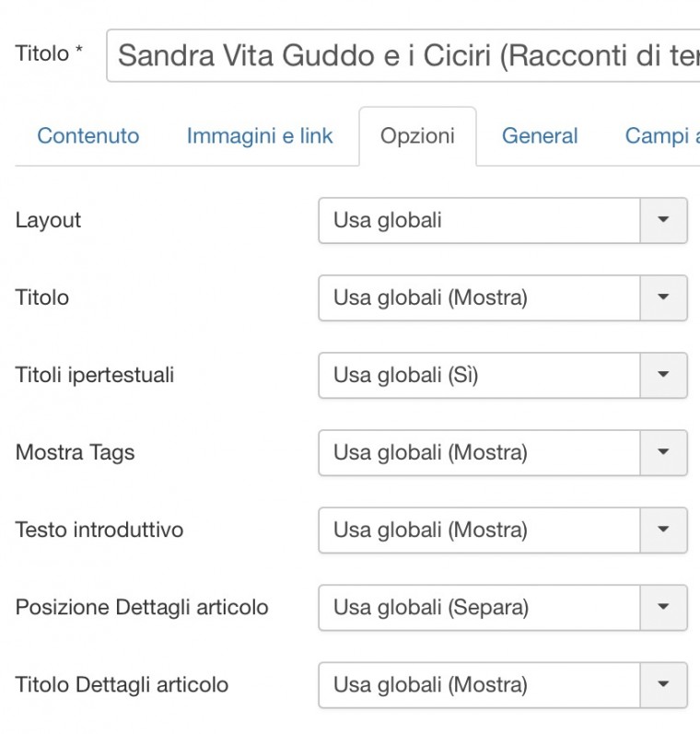Open the partially visible Campi tab

pyautogui.click(x=661, y=136)
